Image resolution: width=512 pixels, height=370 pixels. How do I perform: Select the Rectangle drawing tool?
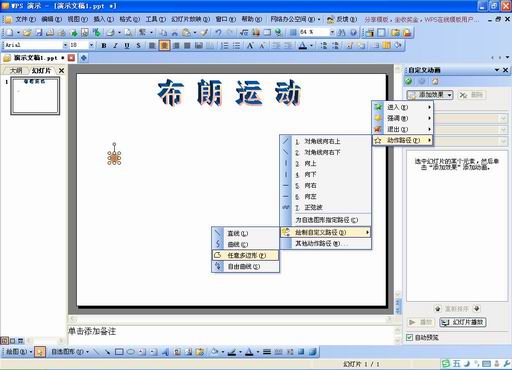(119, 352)
